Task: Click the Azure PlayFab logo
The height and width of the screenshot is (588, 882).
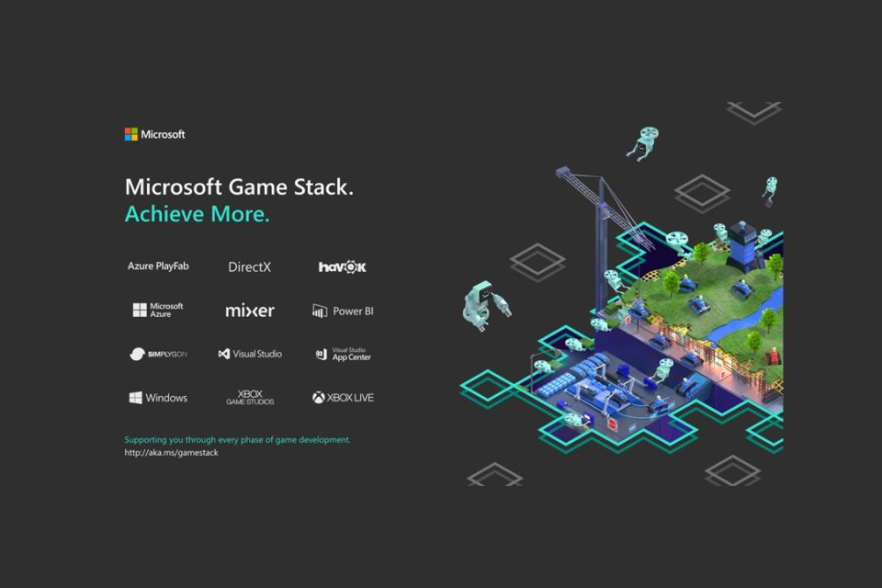Action: pos(158,266)
